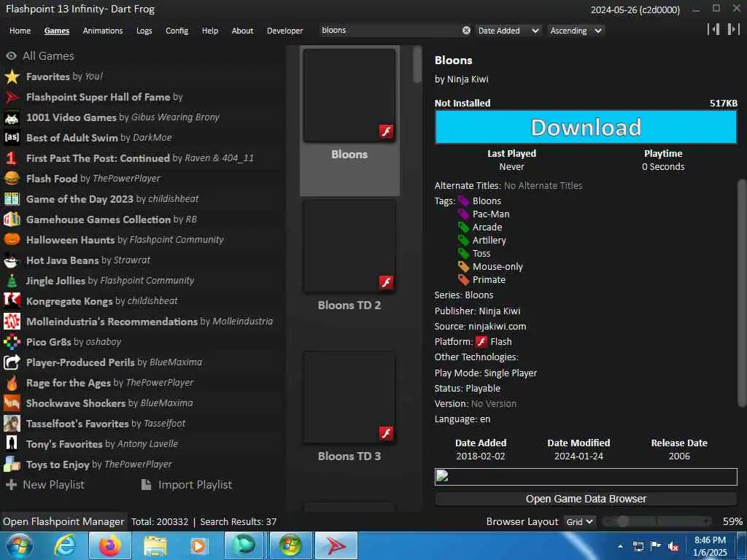Click the Primate tag text
Viewport: 747px width, 560px height.
tap(489, 279)
